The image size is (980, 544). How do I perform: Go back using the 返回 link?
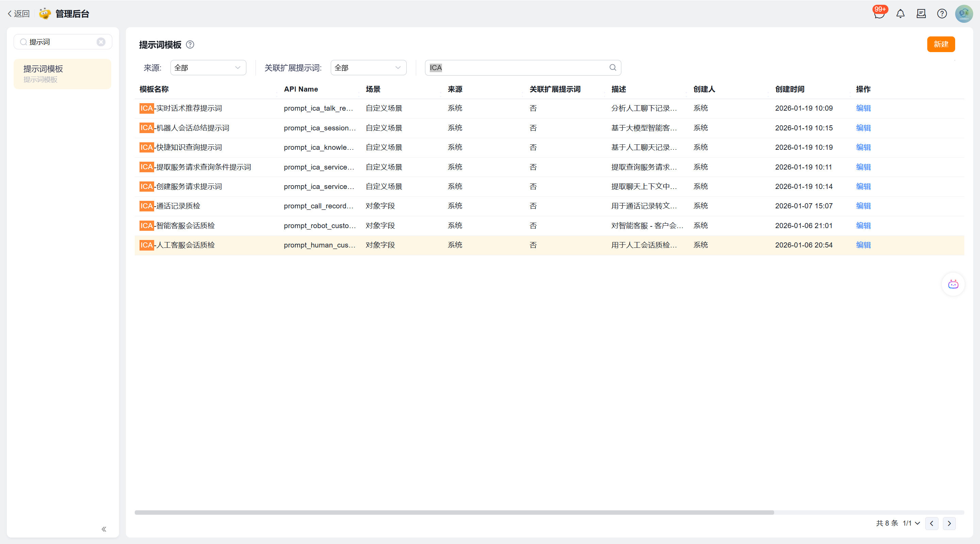(19, 14)
